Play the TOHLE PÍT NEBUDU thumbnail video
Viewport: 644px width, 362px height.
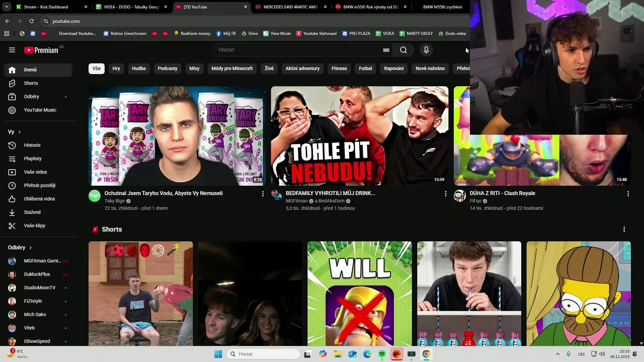[x=360, y=136]
